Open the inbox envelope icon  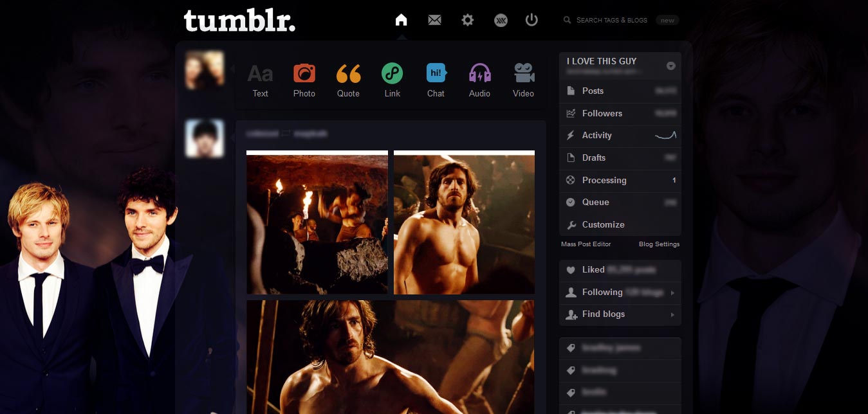click(x=434, y=20)
